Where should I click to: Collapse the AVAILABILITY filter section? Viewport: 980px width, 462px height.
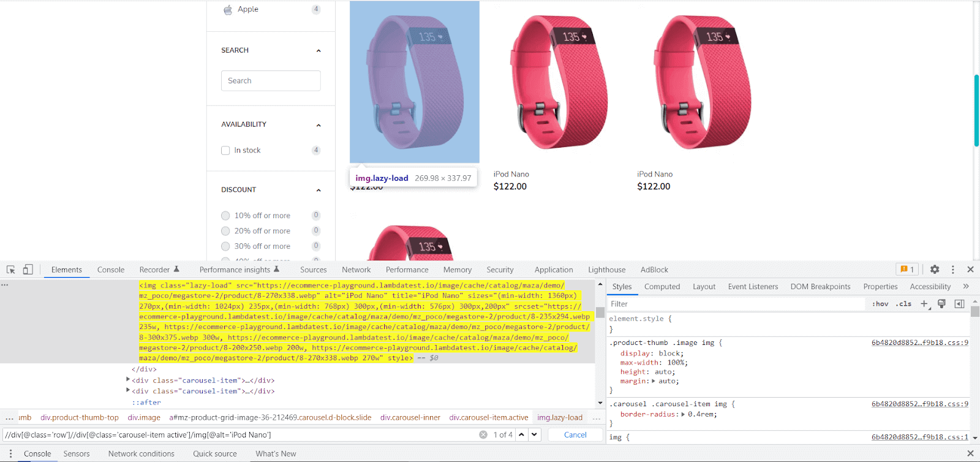click(318, 125)
